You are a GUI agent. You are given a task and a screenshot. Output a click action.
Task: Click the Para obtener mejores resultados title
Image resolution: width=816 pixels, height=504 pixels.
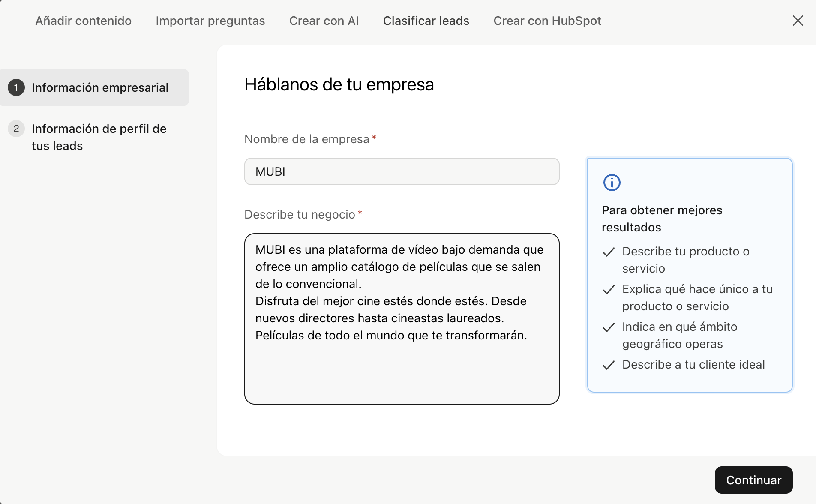pos(662,219)
